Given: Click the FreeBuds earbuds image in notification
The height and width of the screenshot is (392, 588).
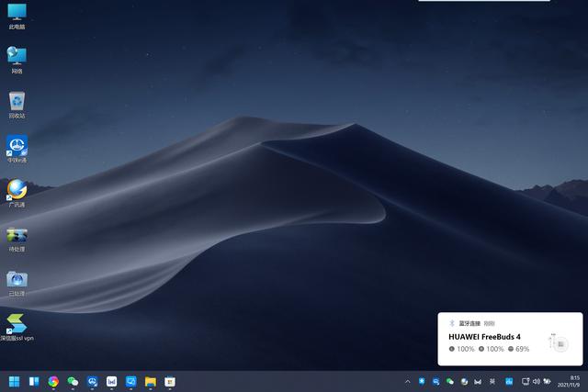Looking at the screenshot, I should (559, 342).
